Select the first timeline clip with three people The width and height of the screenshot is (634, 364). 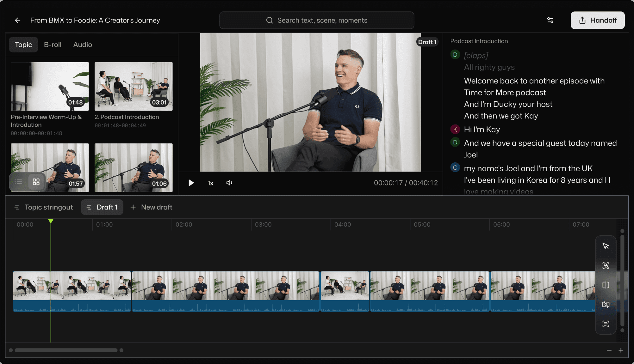point(72,291)
